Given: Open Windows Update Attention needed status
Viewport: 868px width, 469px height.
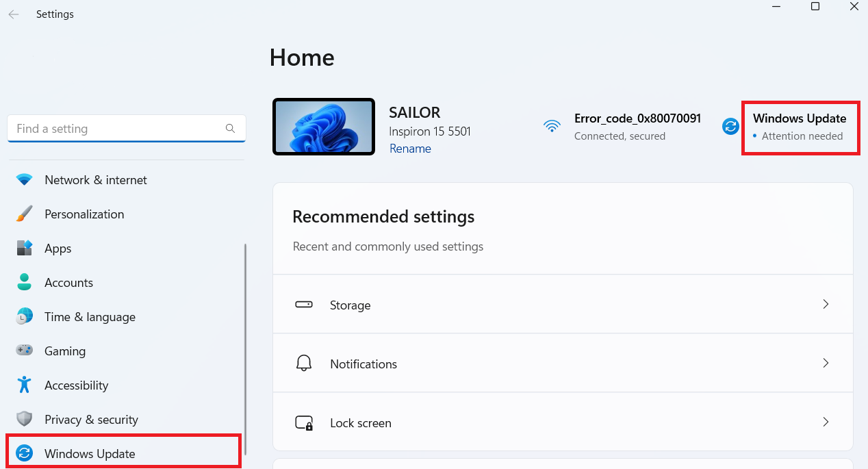Looking at the screenshot, I should pos(800,127).
